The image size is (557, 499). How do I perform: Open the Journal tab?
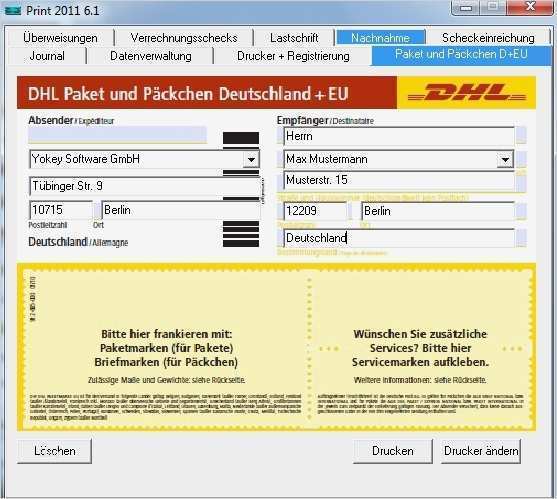coord(47,56)
